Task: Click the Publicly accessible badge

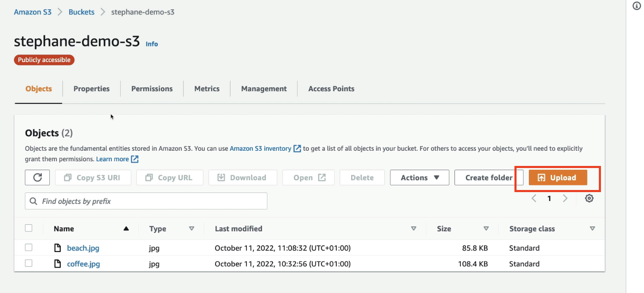Action: pos(44,60)
